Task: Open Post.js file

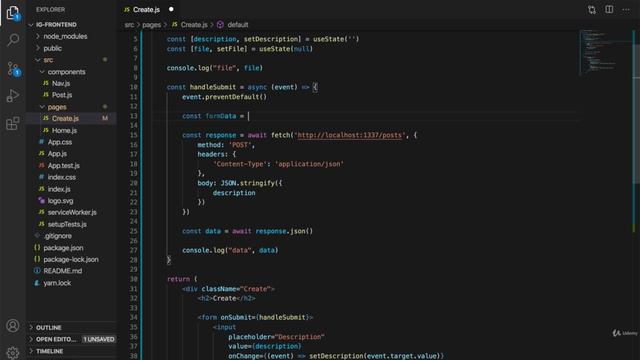Action: [x=62, y=95]
